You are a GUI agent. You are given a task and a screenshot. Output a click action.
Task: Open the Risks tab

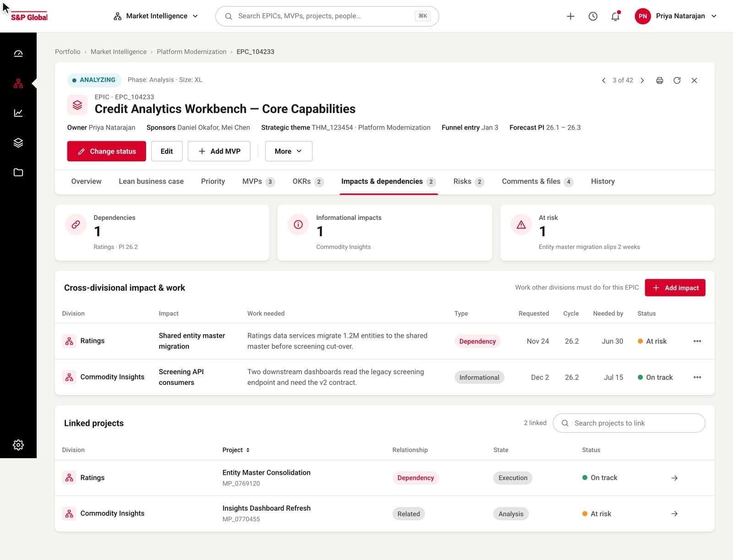[469, 181]
